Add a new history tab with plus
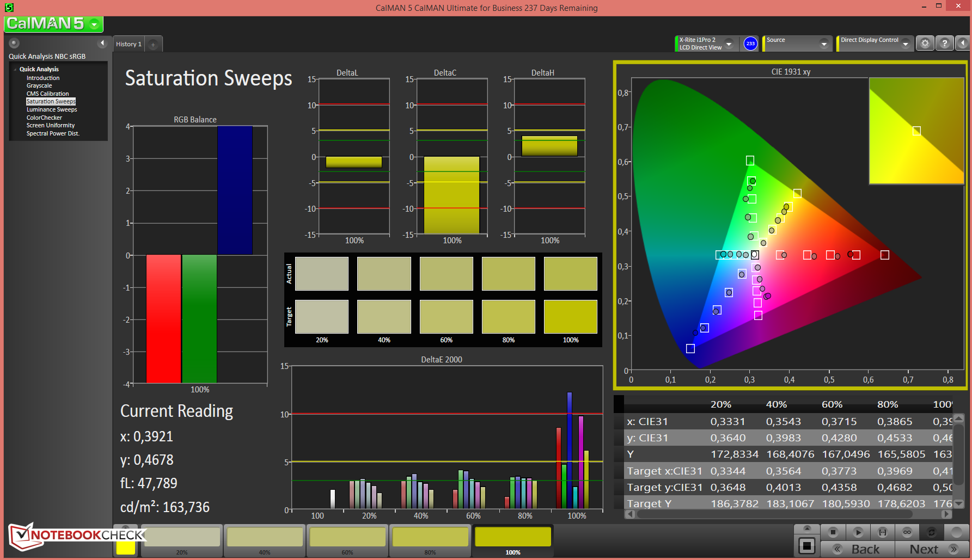The width and height of the screenshot is (972, 560). [154, 45]
